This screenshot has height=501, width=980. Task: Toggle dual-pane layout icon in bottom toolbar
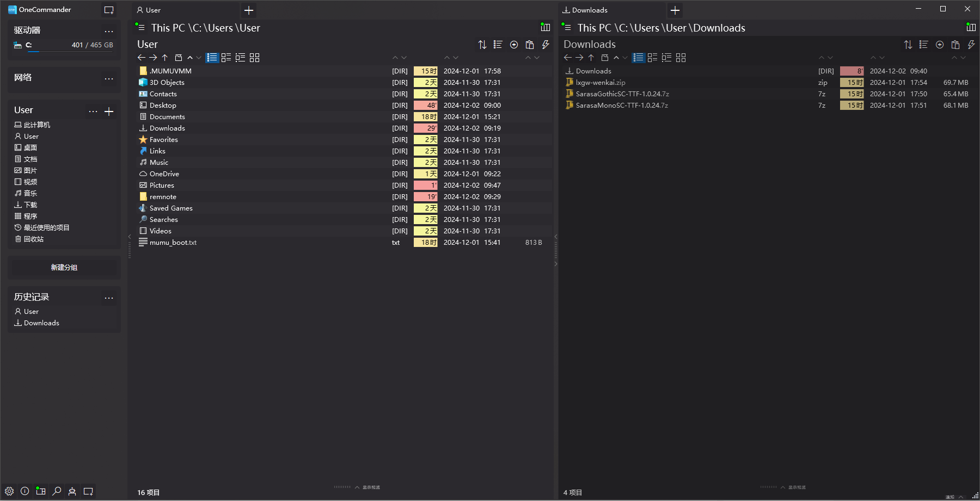coord(41,491)
